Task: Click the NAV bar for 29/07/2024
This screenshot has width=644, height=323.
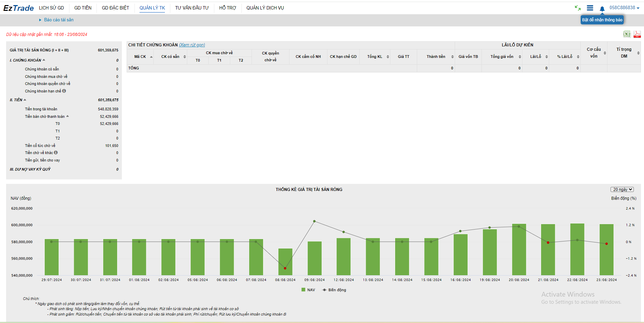Action: (x=51, y=257)
